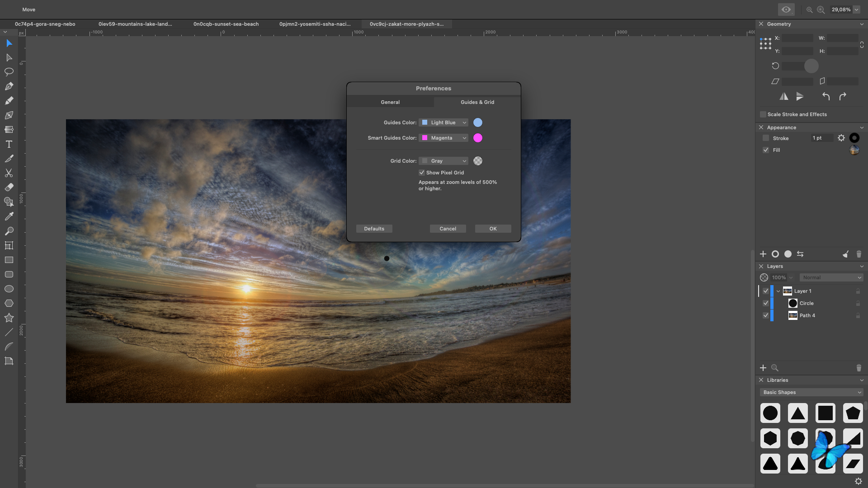Image resolution: width=868 pixels, height=488 pixels.
Task: Select the Zoom magnifier tool
Action: click(9, 231)
